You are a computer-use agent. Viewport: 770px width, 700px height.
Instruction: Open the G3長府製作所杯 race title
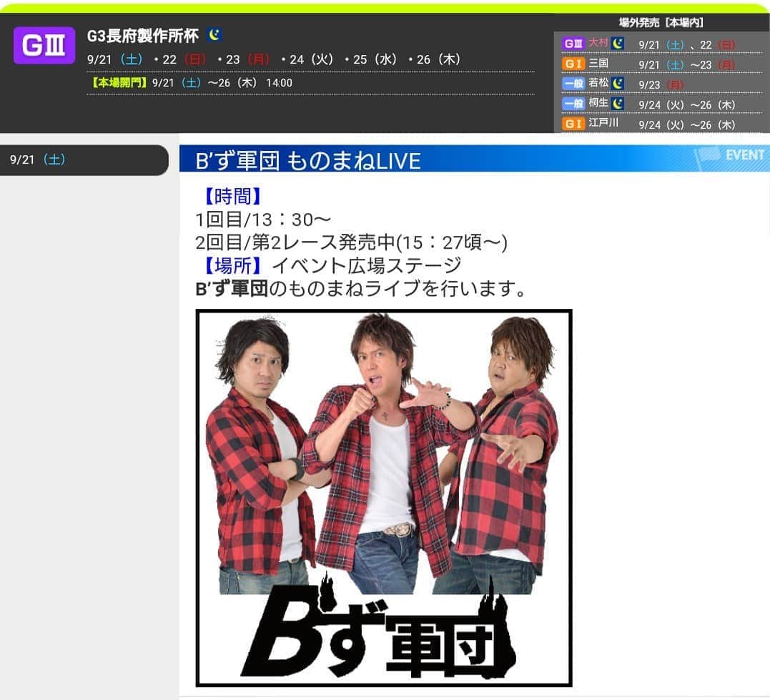(x=143, y=35)
